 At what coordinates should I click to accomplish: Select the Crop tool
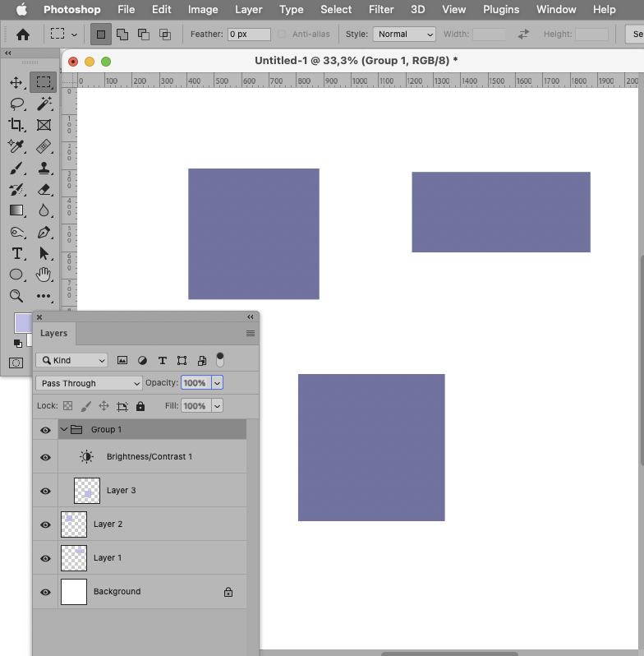coord(16,125)
